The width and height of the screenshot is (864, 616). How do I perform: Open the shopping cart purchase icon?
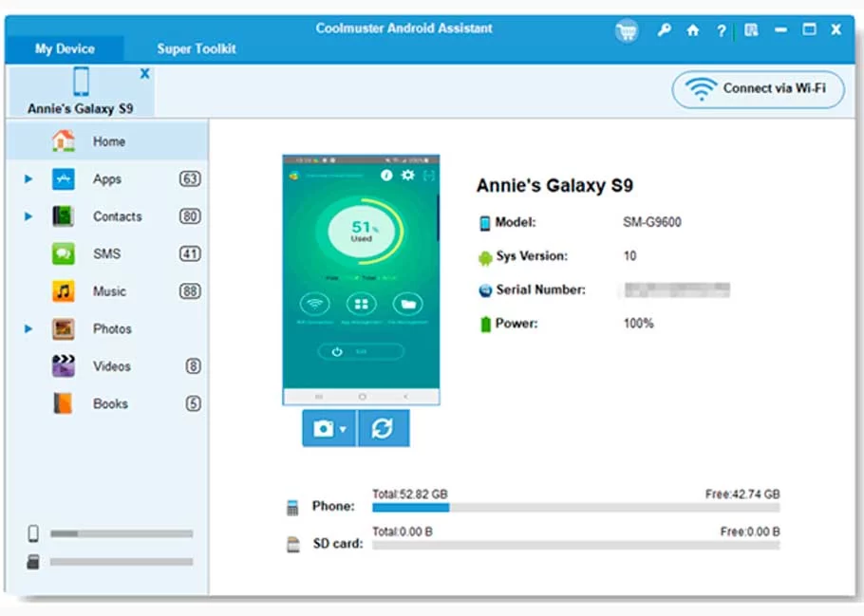coord(627,31)
